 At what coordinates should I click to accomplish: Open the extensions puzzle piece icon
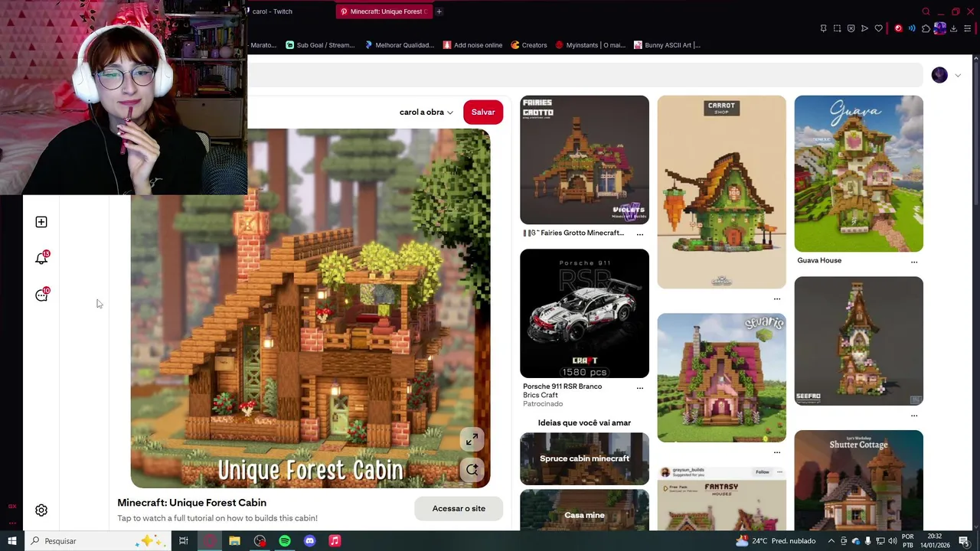pyautogui.click(x=926, y=28)
